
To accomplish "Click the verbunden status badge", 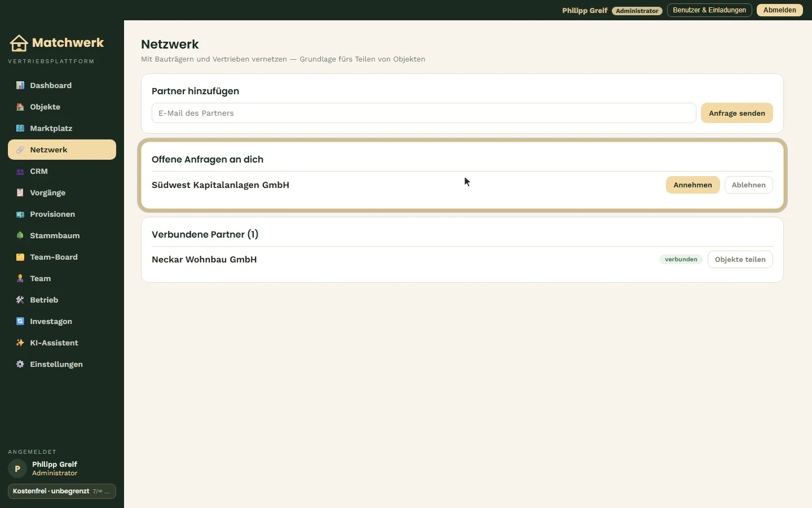I will 681,260.
